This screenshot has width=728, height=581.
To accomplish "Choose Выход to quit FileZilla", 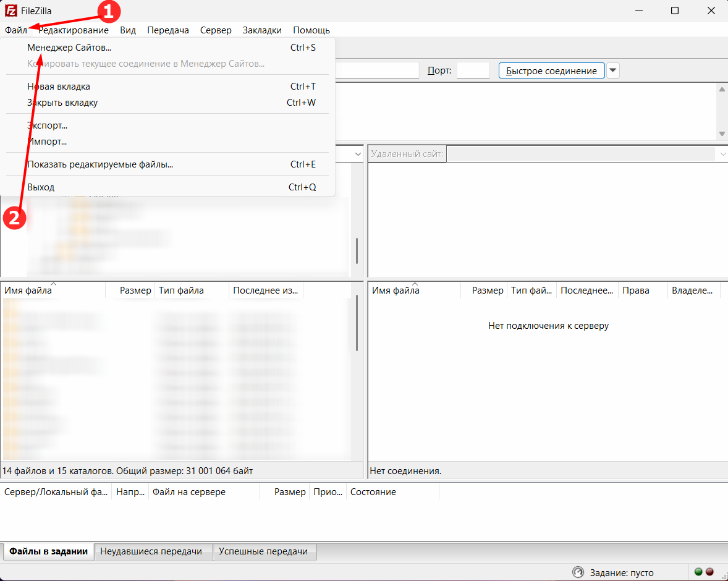I will click(167, 187).
